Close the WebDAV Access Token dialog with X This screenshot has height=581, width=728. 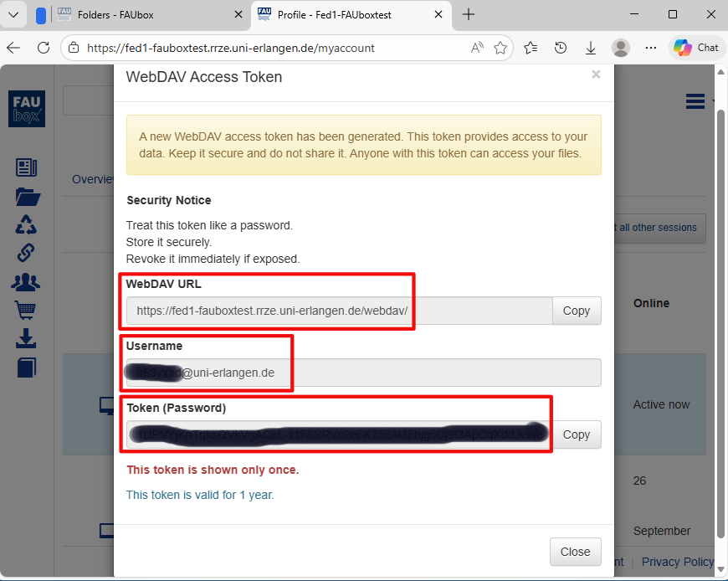point(596,75)
